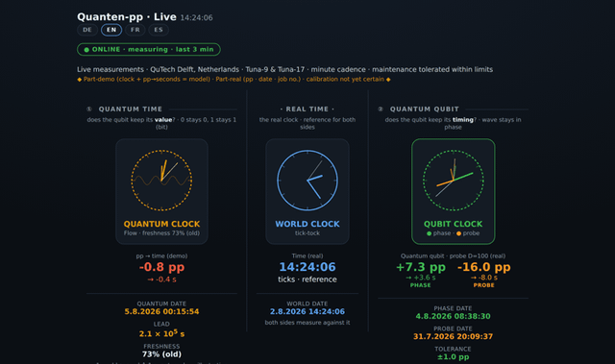The height and width of the screenshot is (364, 615).
Task: Click the freshness value 73% (old)
Action: click(x=161, y=354)
